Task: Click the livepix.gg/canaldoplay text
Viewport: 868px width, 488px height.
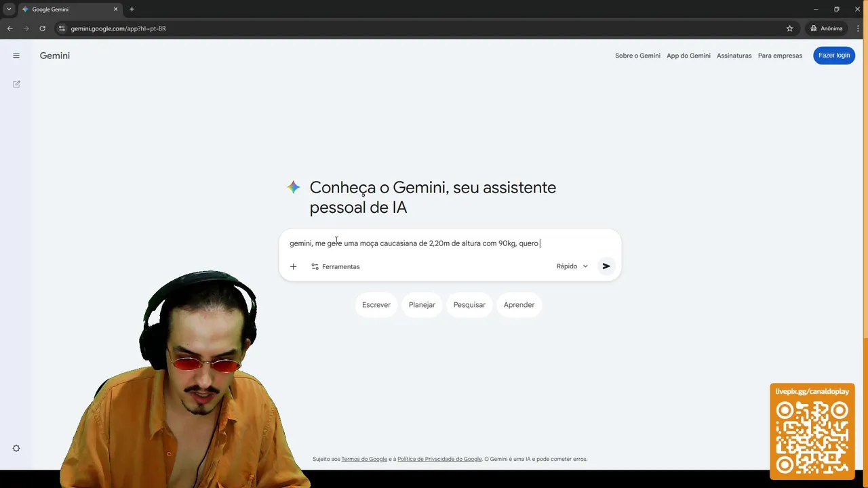Action: [812, 392]
